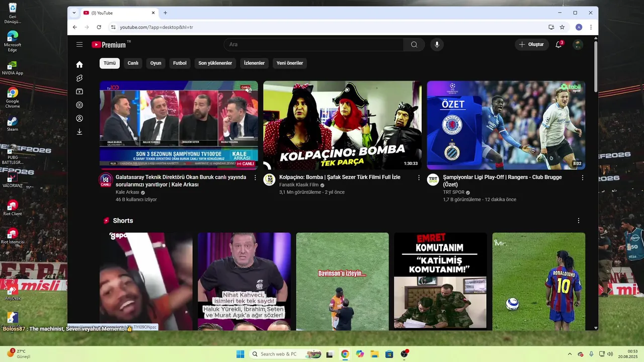Close the YouTube browser tab
This screenshot has width=644, height=362.
click(153, 13)
